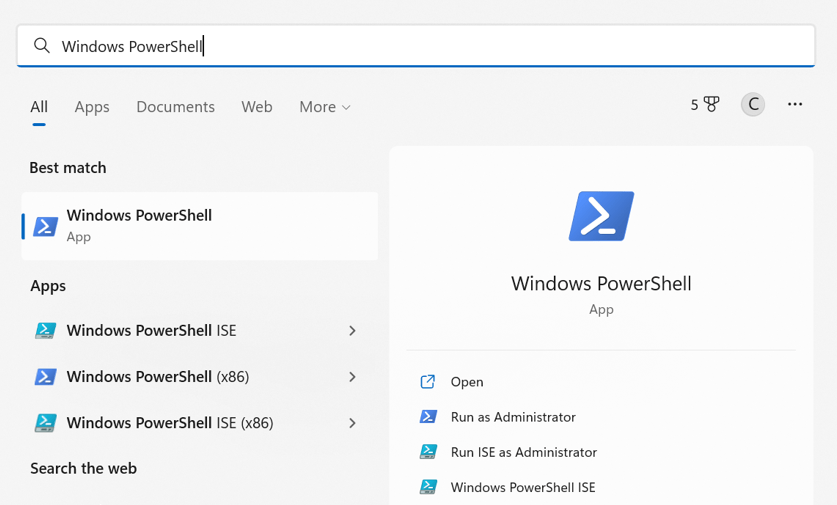Expand Windows PowerShell ISE (x86) chevron
This screenshot has width=837, height=505.
coord(352,423)
